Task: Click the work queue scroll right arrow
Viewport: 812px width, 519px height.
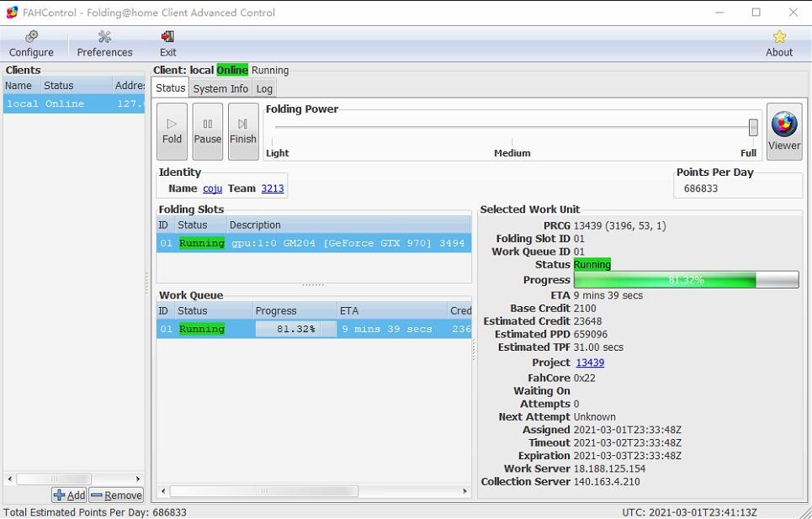Action: click(x=465, y=490)
